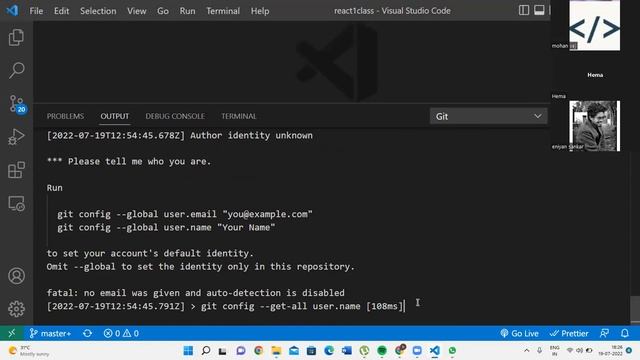Screen dimensions: 640x360
Task: Open WhatsApp from the taskbar
Action: [x=452, y=351]
